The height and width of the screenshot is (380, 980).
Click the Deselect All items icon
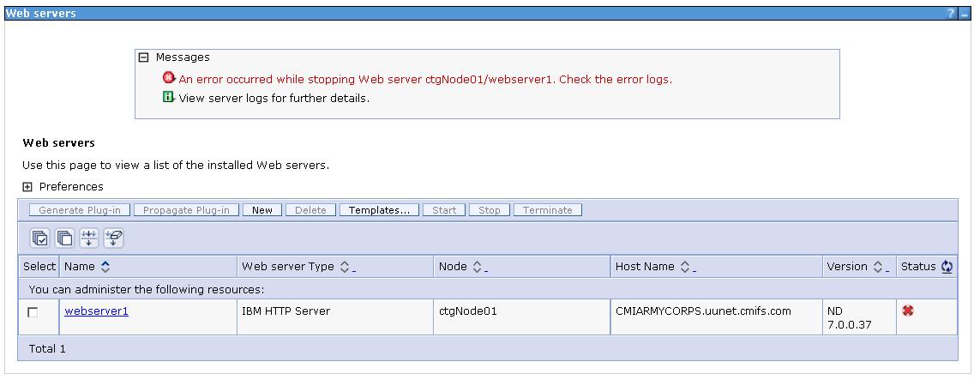point(64,238)
